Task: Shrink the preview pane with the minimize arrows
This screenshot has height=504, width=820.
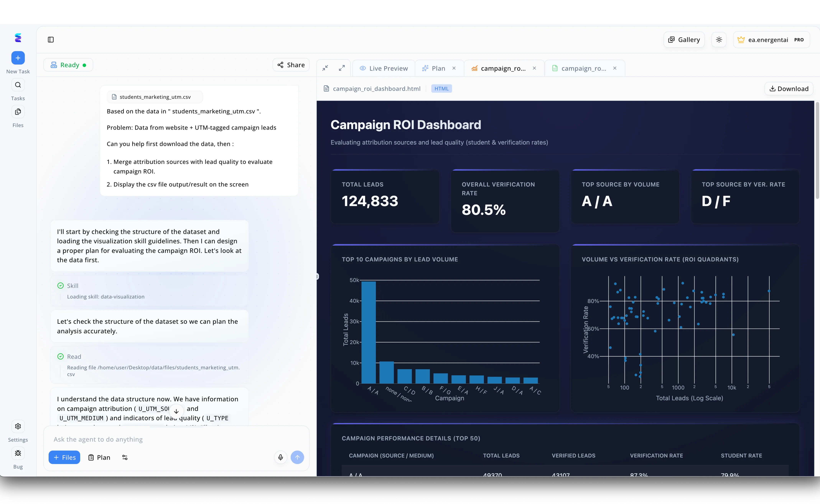Action: pyautogui.click(x=325, y=68)
